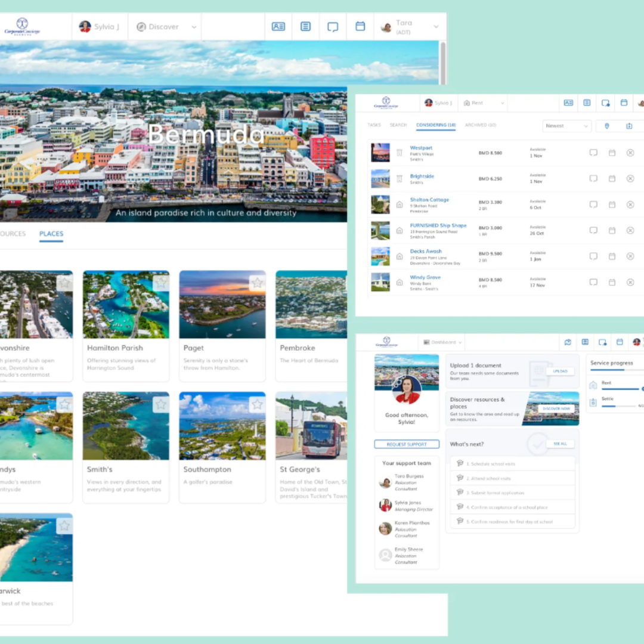The width and height of the screenshot is (644, 644).
Task: Open the contact card icon in Discover header
Action: [278, 27]
